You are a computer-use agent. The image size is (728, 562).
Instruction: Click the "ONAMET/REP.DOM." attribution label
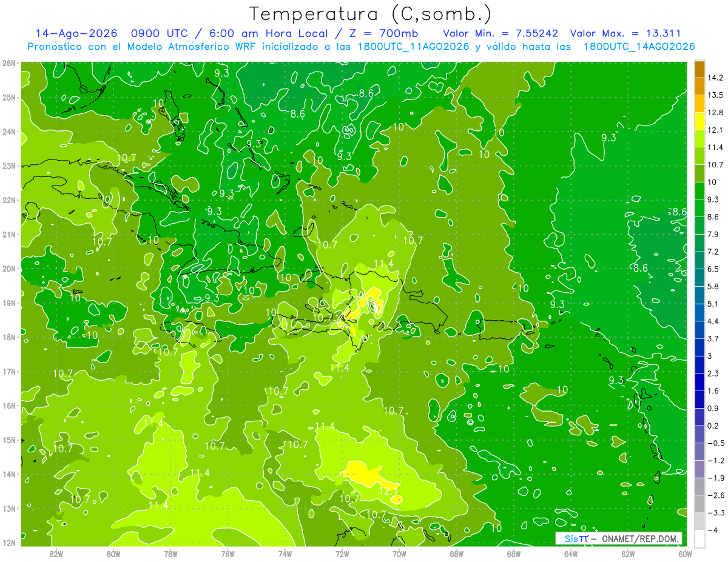point(640,538)
